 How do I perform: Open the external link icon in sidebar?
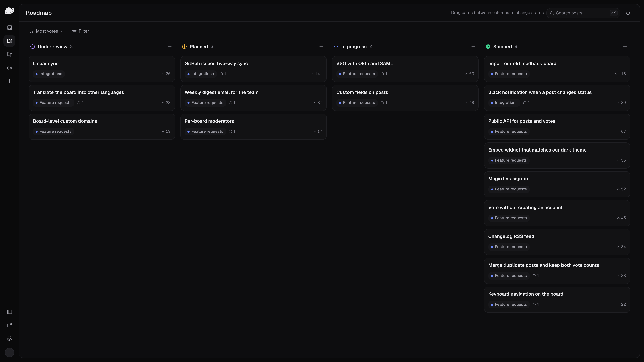(x=10, y=325)
